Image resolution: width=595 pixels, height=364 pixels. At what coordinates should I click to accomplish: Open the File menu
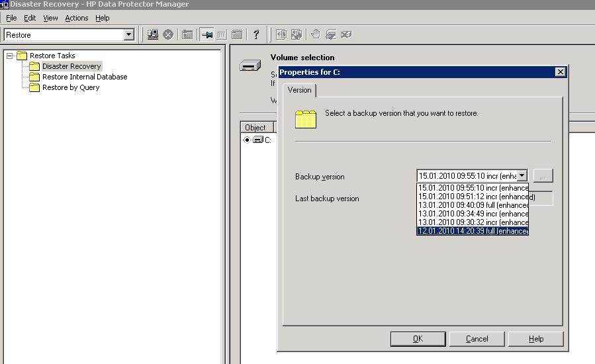pyautogui.click(x=11, y=18)
